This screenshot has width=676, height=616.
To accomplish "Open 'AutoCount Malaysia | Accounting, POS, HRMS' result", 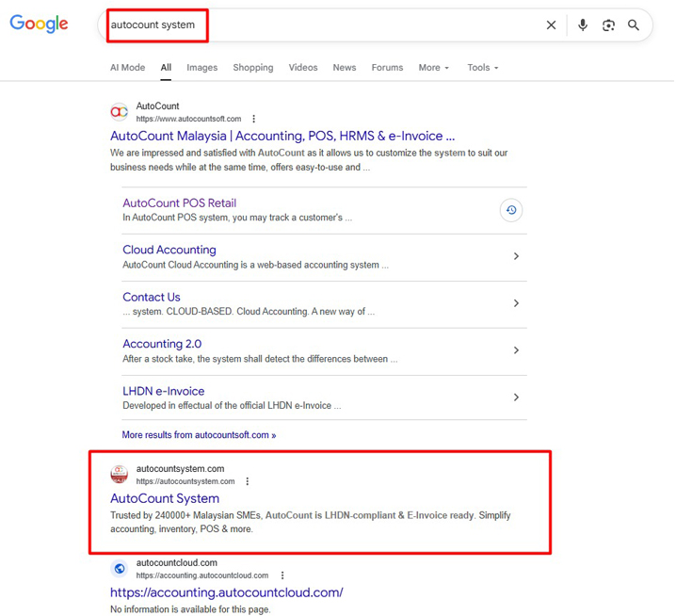I will [282, 136].
